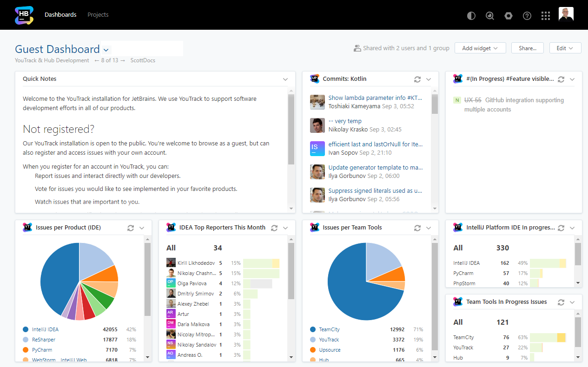This screenshot has width=588, height=367.
Task: Expand Team Tools In Progress Issues menu
Action: click(x=572, y=302)
